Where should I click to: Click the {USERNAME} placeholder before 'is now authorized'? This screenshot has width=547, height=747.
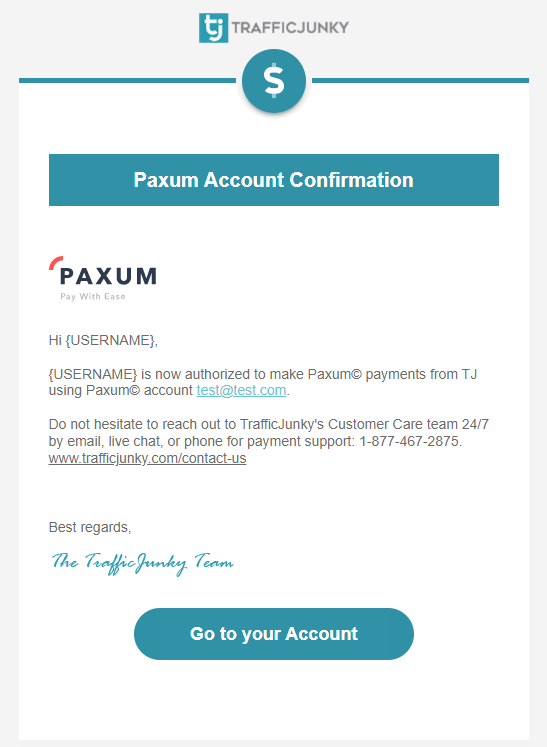pyautogui.click(x=92, y=374)
